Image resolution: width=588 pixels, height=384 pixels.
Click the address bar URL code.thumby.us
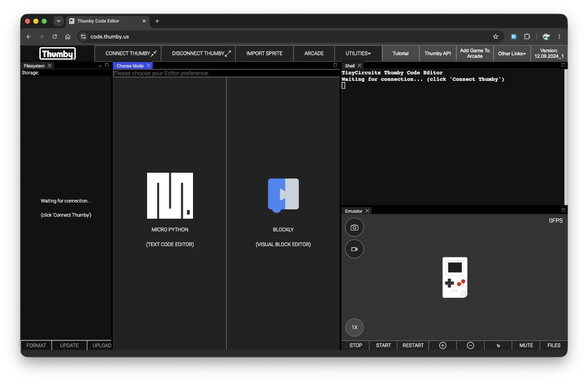pos(110,37)
